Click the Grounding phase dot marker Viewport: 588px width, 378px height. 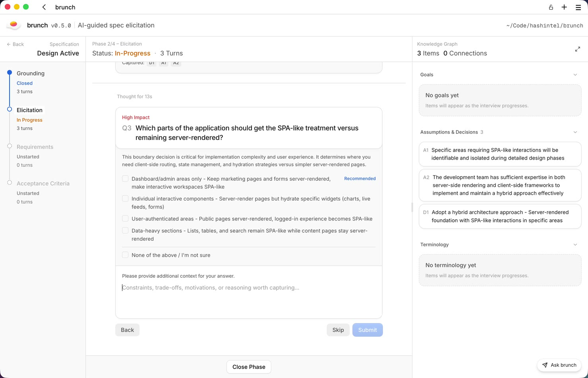click(10, 73)
